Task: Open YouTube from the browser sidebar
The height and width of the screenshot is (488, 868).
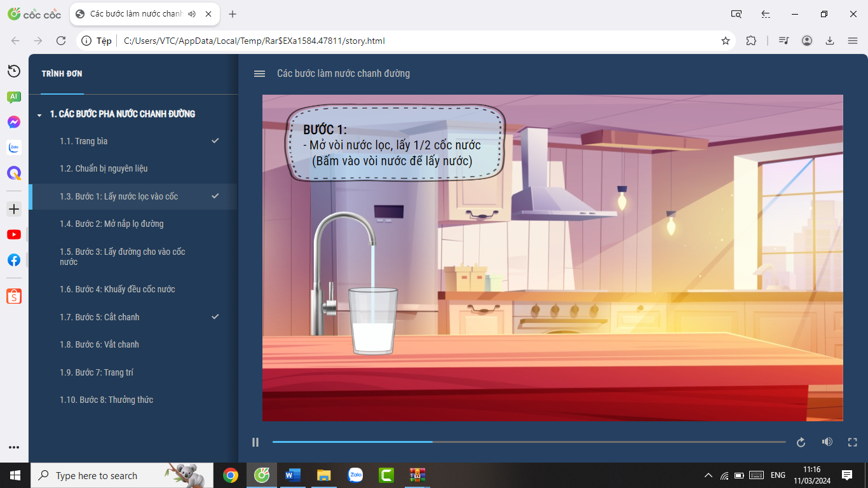Action: [x=14, y=234]
